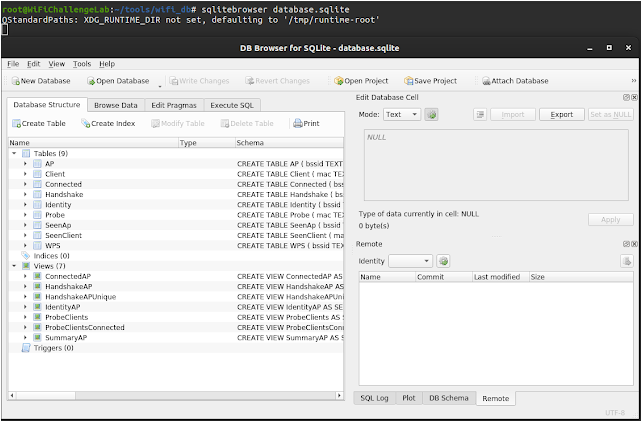Click the Last modified column header
Viewport: 642px width, 422px height.
501,277
